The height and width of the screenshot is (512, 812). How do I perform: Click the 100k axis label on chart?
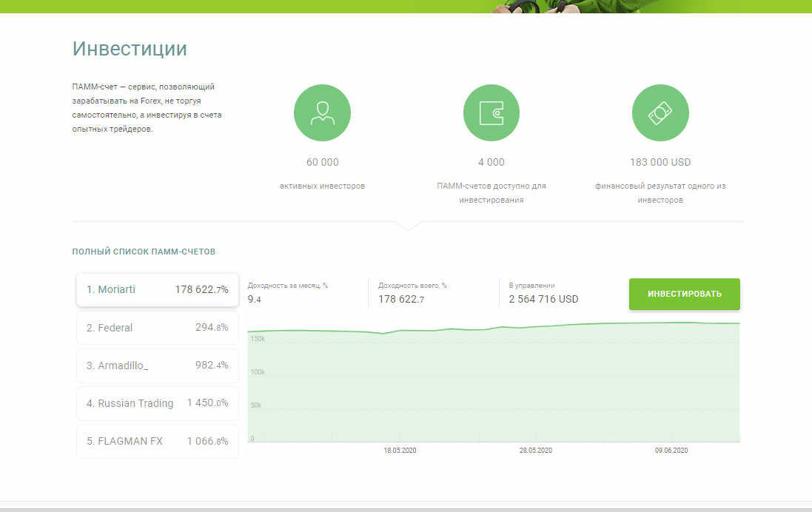pos(258,371)
